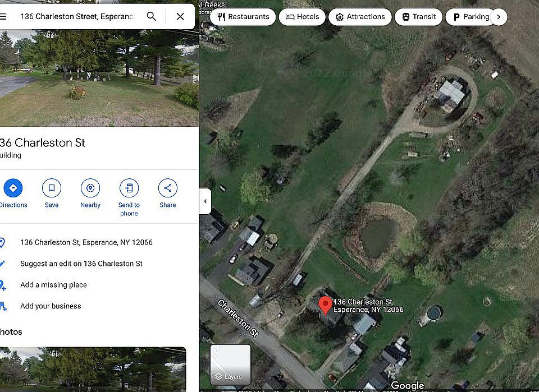Show Transit options chip
The height and width of the screenshot is (392, 539).
tap(418, 17)
